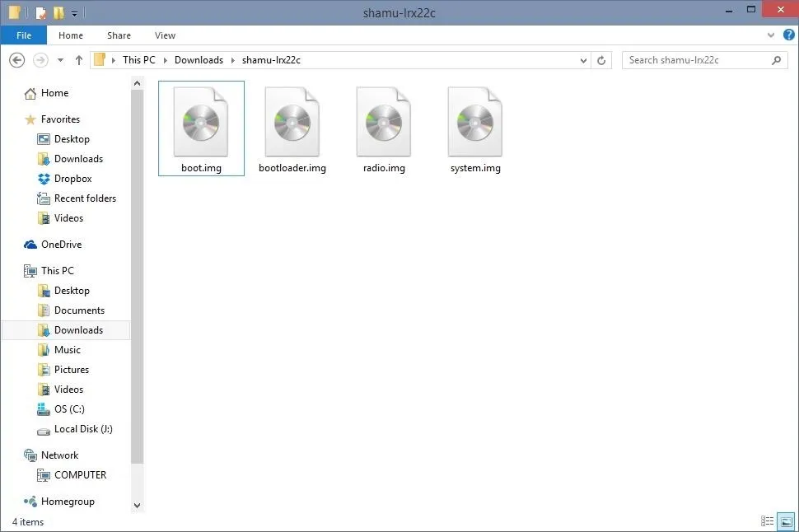Expand the address bar history dropdown
The width and height of the screenshot is (799, 532).
(x=583, y=60)
